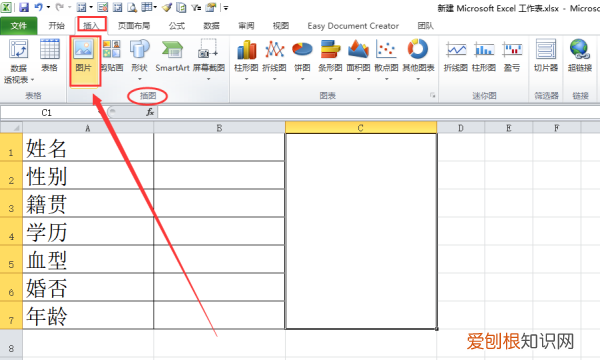
Task: Insert a 超链接 hyperlink
Action: point(580,57)
